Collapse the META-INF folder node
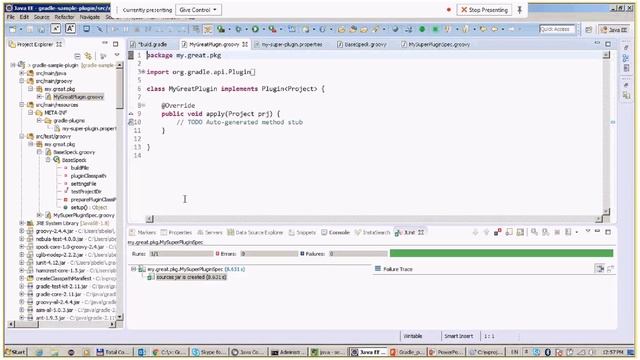 pos(31,113)
